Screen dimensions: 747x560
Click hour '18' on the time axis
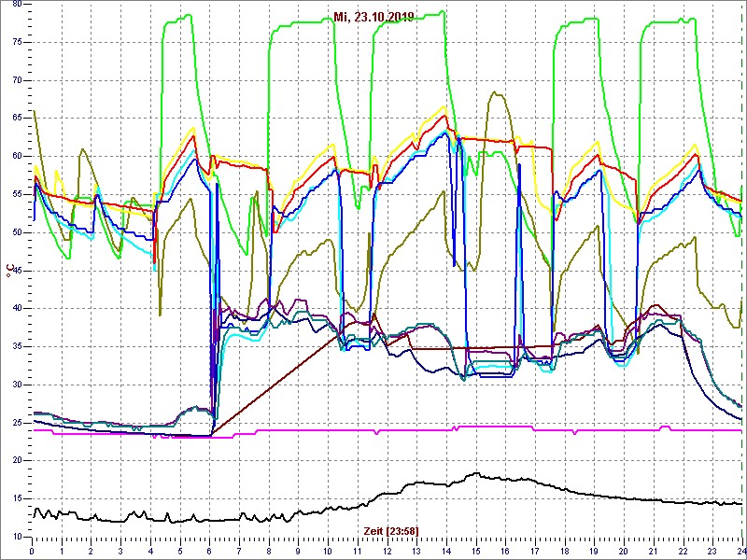pos(565,552)
